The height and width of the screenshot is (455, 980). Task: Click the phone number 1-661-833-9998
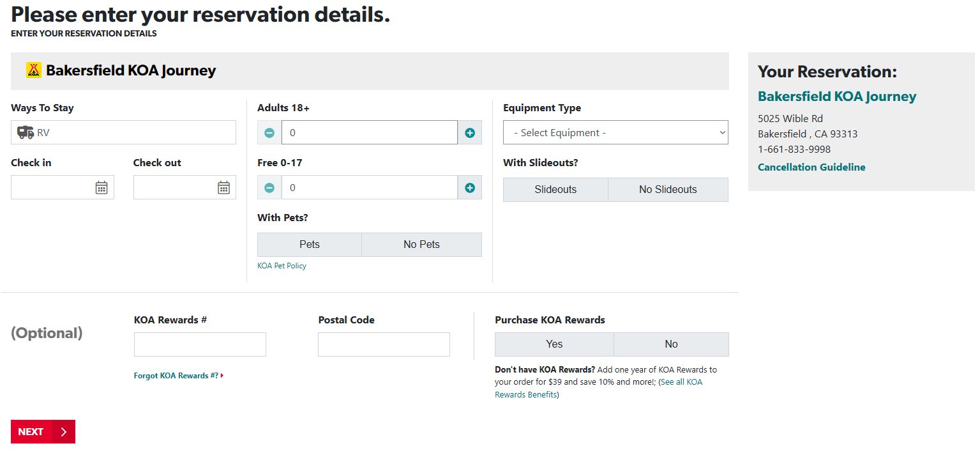(x=794, y=150)
